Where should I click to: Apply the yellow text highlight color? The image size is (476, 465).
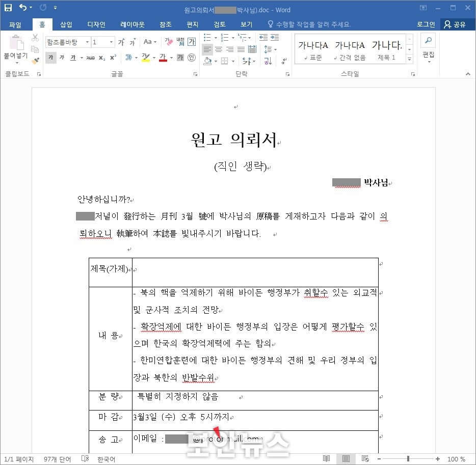146,58
